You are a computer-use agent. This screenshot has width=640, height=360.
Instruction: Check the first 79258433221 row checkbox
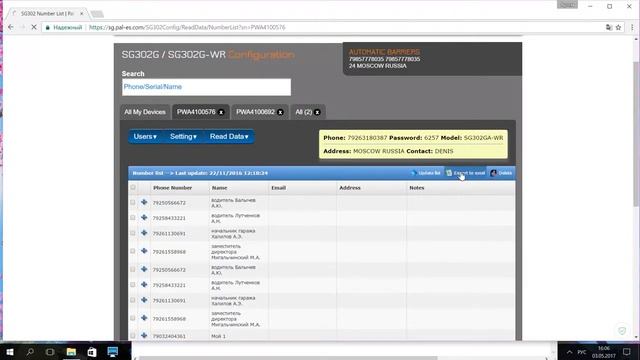133,218
